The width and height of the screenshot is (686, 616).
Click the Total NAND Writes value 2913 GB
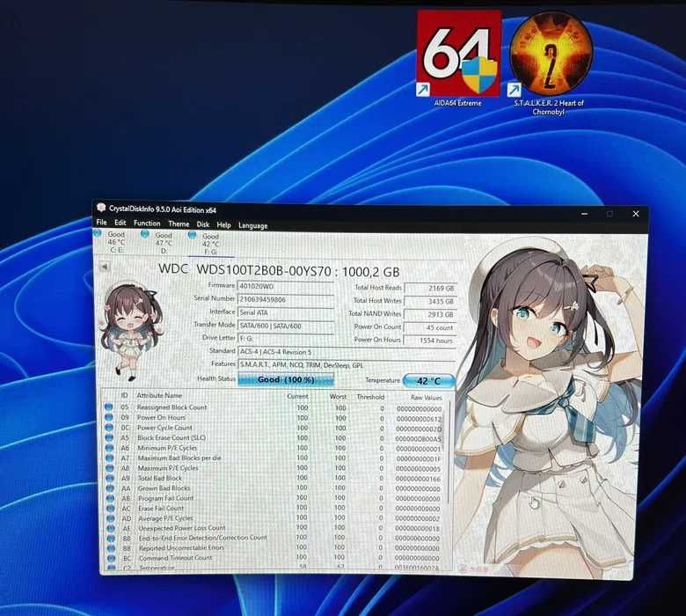pos(429,314)
